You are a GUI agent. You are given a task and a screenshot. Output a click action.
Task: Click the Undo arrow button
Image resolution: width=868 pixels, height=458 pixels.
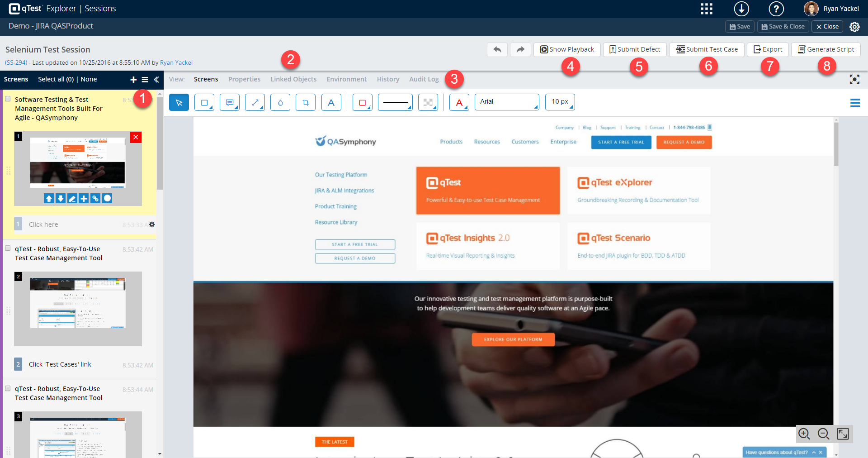(x=497, y=49)
